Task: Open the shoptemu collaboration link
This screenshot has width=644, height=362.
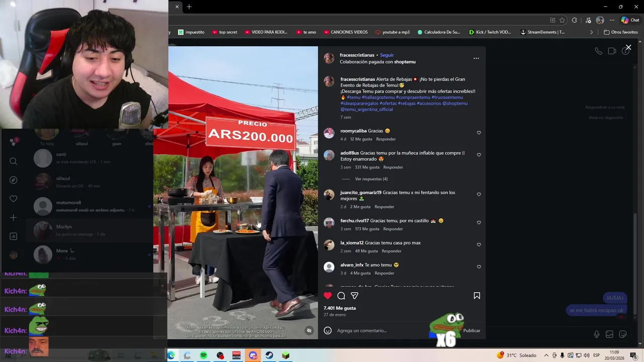Action: [405, 62]
